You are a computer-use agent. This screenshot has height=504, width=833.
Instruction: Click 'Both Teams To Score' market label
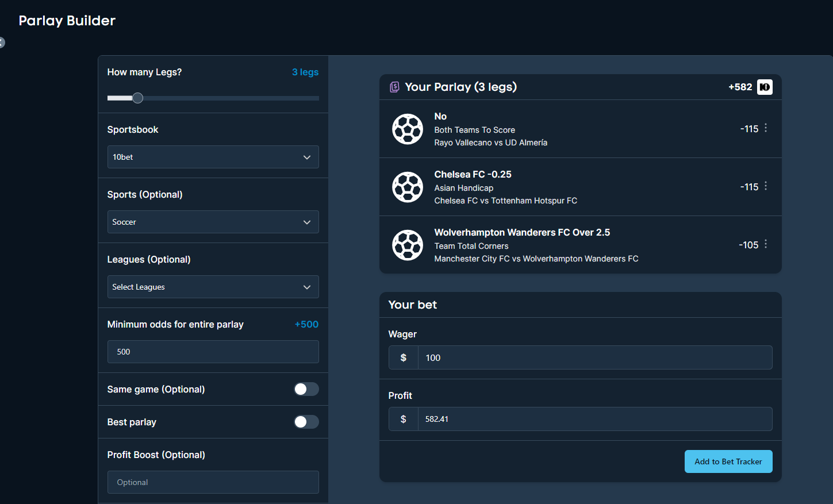click(474, 130)
